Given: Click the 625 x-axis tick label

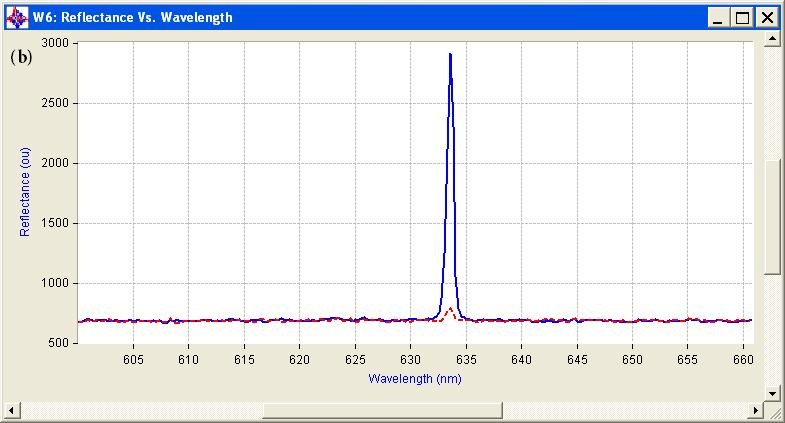Looking at the screenshot, I should click(x=355, y=359).
